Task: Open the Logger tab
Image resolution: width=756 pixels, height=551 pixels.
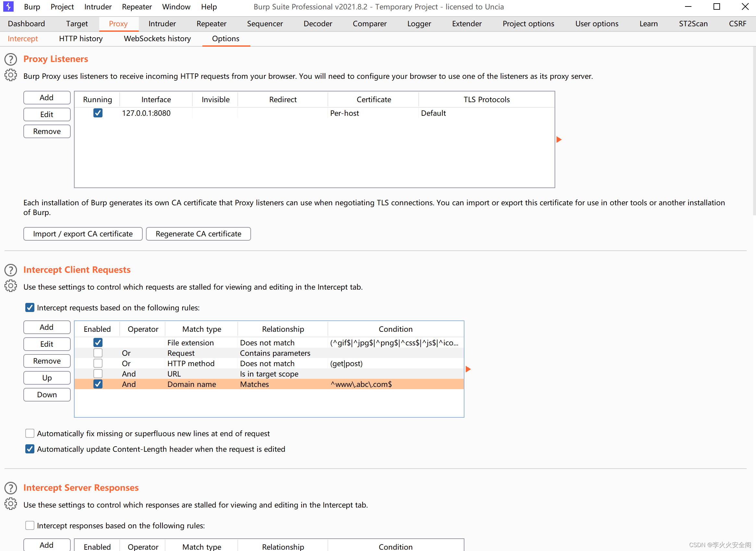Action: [x=419, y=24]
